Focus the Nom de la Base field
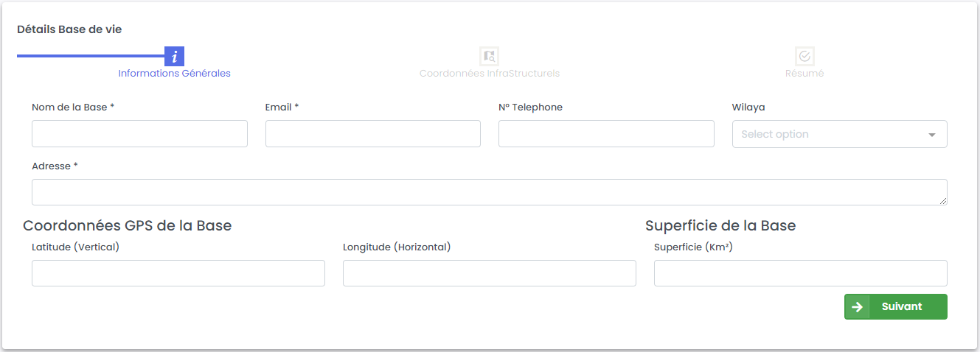 tap(139, 134)
